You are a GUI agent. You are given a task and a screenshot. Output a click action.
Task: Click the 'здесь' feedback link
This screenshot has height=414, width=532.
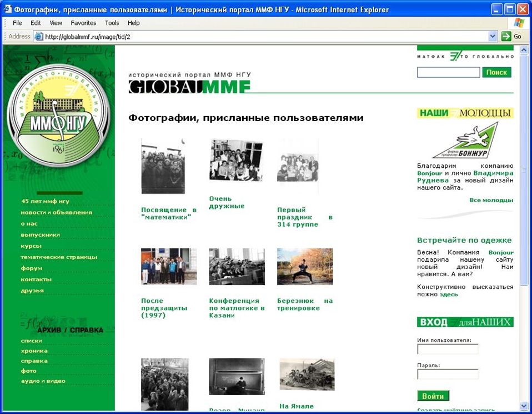(449, 295)
